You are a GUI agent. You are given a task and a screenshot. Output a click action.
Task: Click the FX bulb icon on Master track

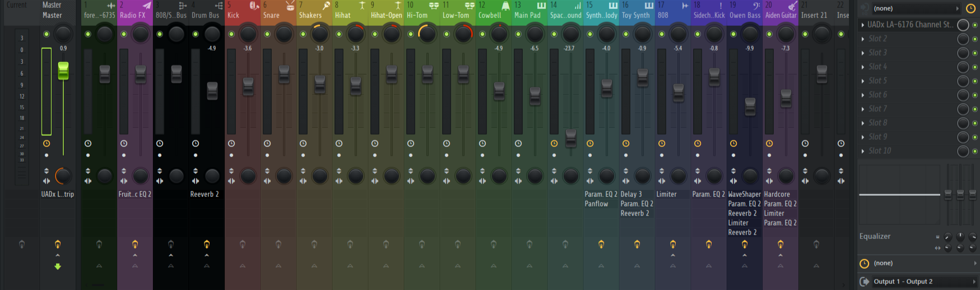(58, 244)
